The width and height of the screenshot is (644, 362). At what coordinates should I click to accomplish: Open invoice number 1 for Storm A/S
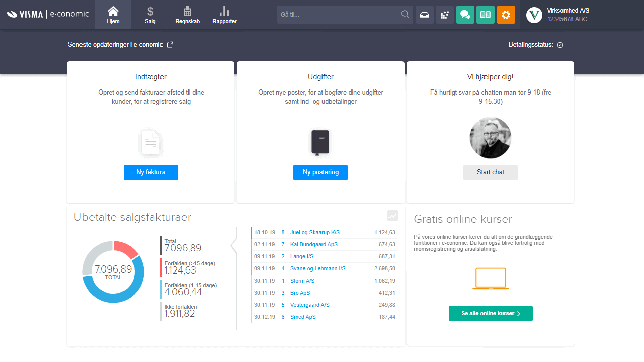[283, 281]
